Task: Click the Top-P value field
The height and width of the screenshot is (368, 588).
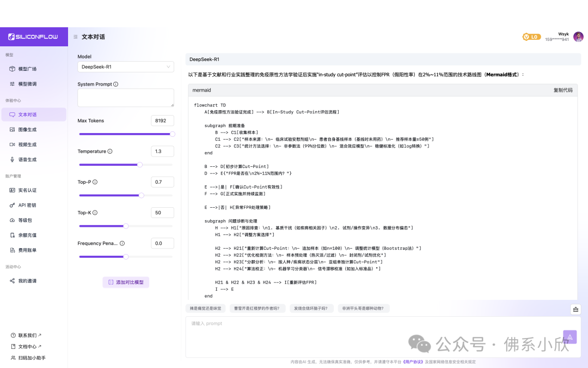Action: [x=162, y=182]
